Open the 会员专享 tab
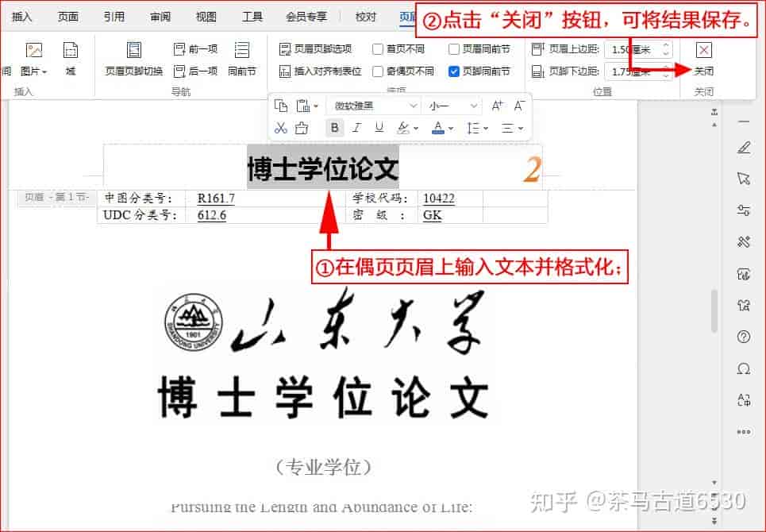The height and width of the screenshot is (532, 766). pos(306,17)
